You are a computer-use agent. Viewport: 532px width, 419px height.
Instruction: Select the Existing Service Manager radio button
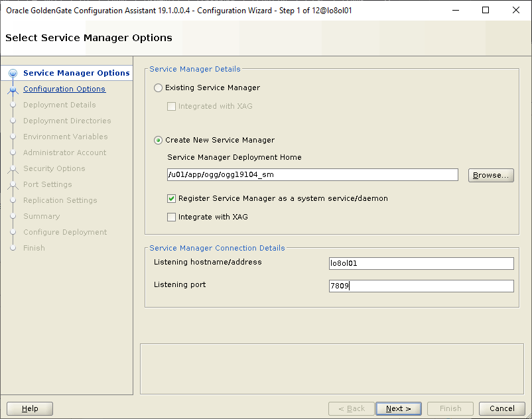(158, 88)
